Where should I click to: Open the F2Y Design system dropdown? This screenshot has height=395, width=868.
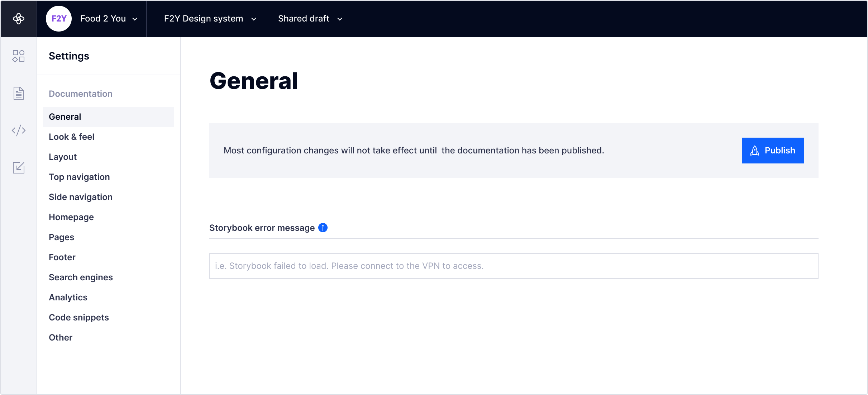[210, 19]
